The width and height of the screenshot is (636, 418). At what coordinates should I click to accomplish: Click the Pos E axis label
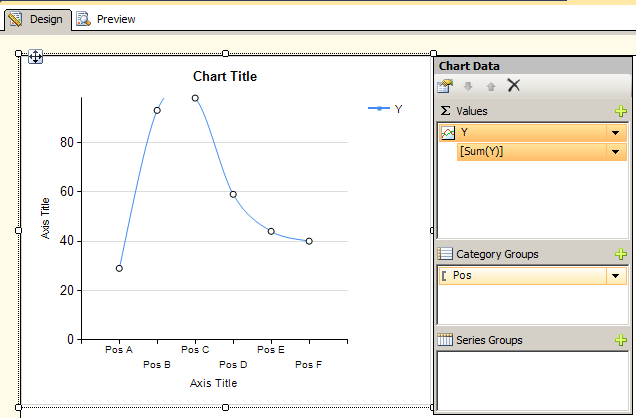[271, 349]
